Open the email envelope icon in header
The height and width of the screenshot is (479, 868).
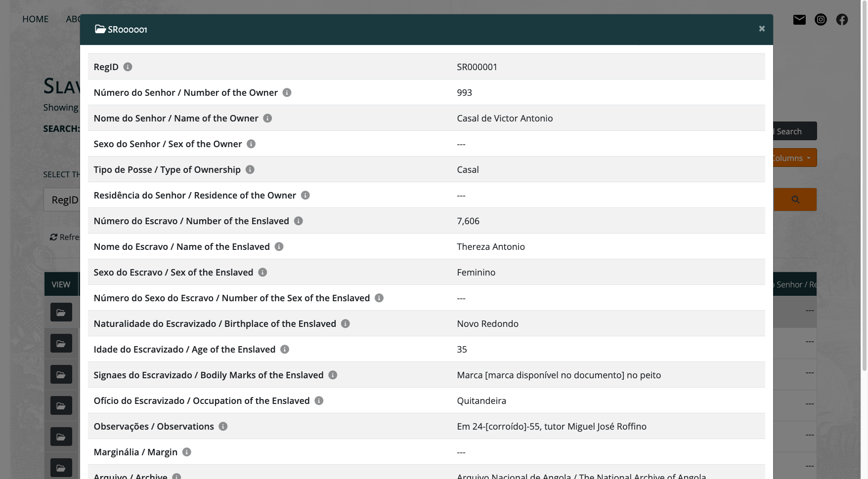point(799,19)
